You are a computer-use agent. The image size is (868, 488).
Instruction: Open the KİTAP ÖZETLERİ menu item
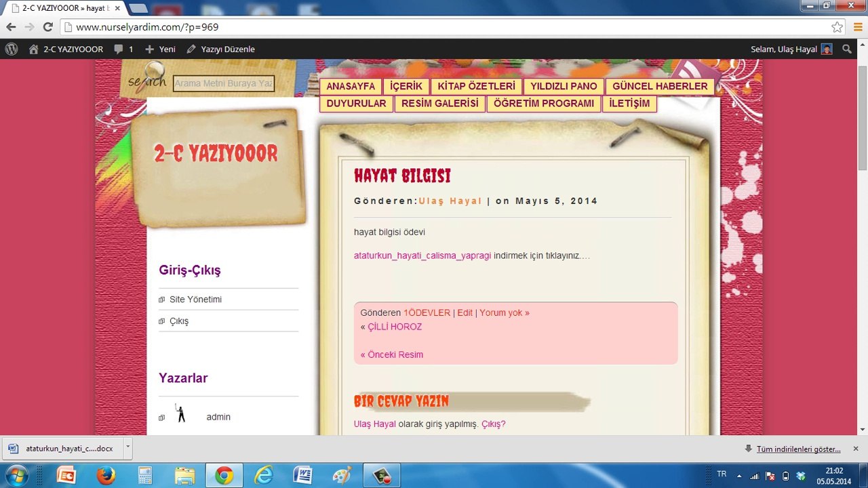[x=476, y=86]
